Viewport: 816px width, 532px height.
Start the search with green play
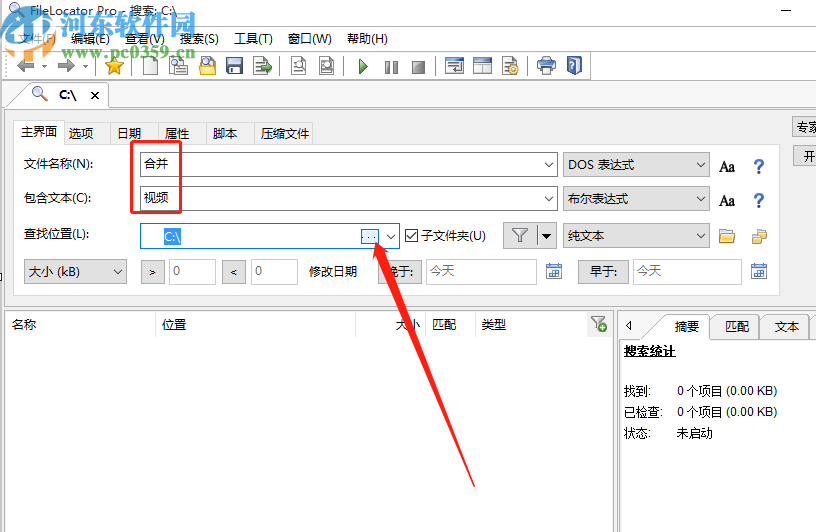click(363, 67)
